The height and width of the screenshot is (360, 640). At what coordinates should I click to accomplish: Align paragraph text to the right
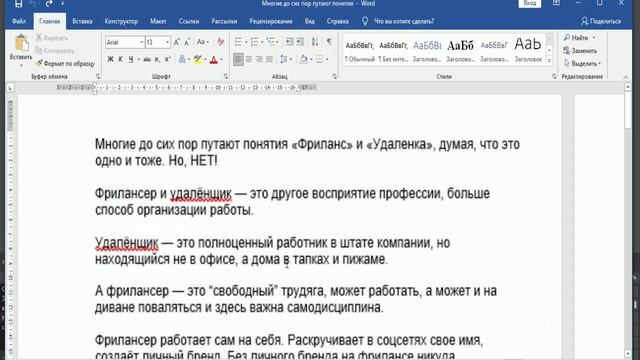coord(259,60)
